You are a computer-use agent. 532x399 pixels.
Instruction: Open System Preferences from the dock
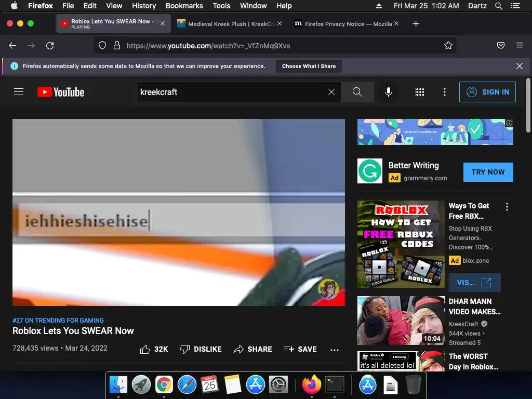278,384
